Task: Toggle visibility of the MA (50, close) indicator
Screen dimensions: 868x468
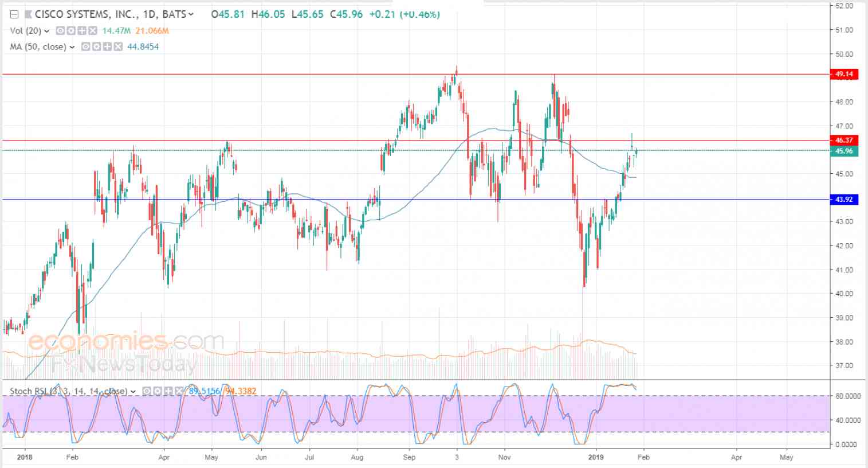Action: click(x=85, y=48)
